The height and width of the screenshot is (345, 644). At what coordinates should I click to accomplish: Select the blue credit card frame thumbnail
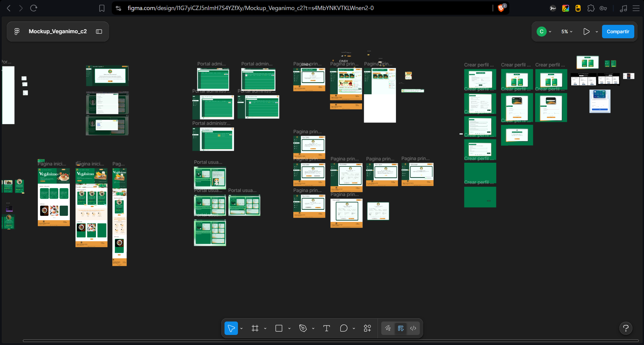(x=600, y=101)
